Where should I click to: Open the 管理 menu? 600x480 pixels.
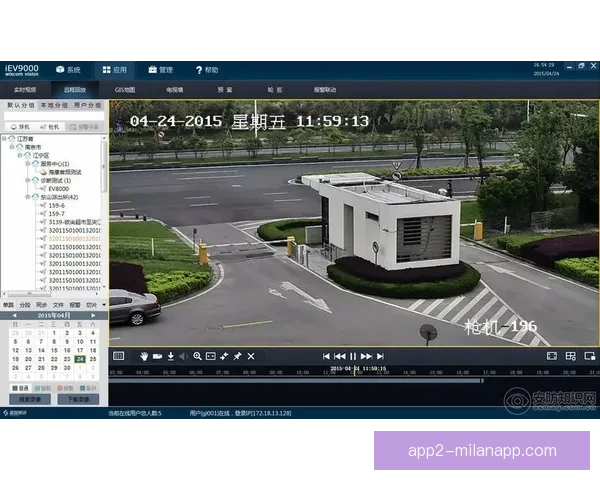pos(160,70)
